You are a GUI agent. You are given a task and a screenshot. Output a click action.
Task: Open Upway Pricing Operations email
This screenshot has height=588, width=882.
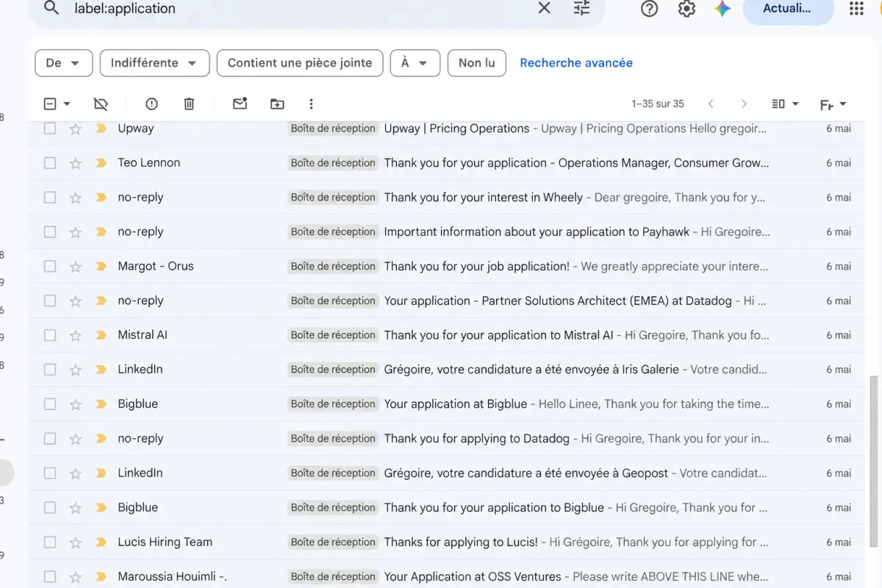(456, 129)
